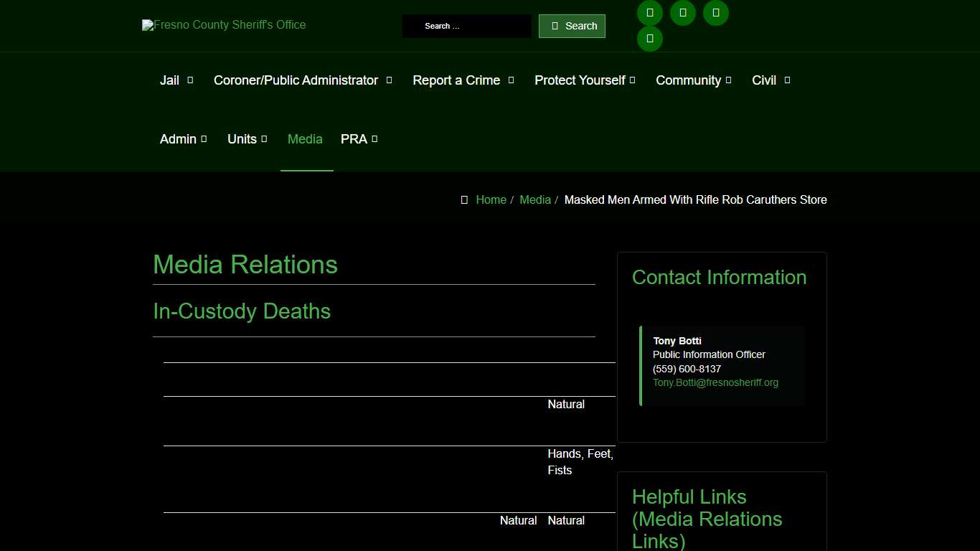980x551 pixels.
Task: Expand the Community menu
Action: tap(693, 80)
